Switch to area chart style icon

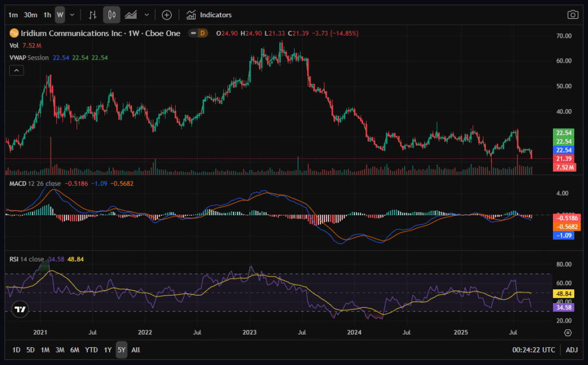131,14
